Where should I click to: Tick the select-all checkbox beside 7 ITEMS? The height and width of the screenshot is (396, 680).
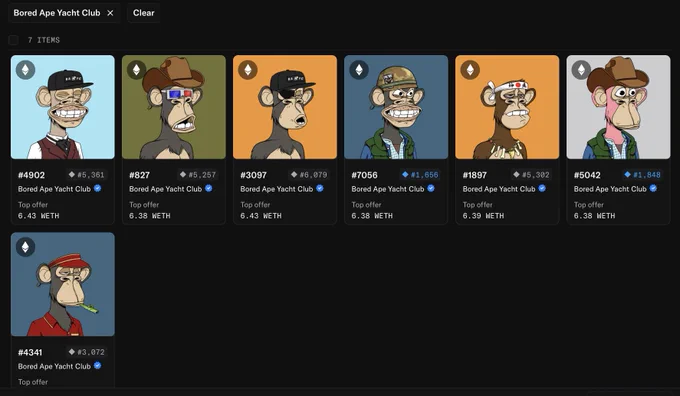pyautogui.click(x=13, y=40)
